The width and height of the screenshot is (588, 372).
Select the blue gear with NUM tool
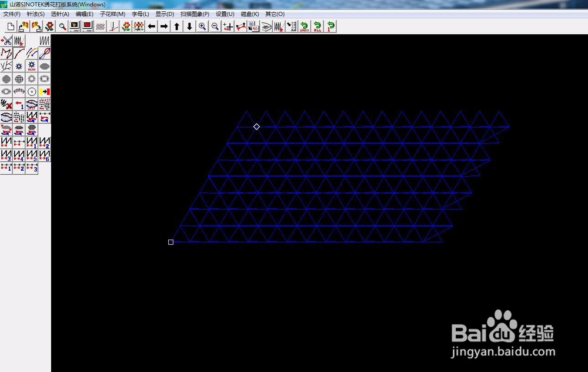pos(32,66)
